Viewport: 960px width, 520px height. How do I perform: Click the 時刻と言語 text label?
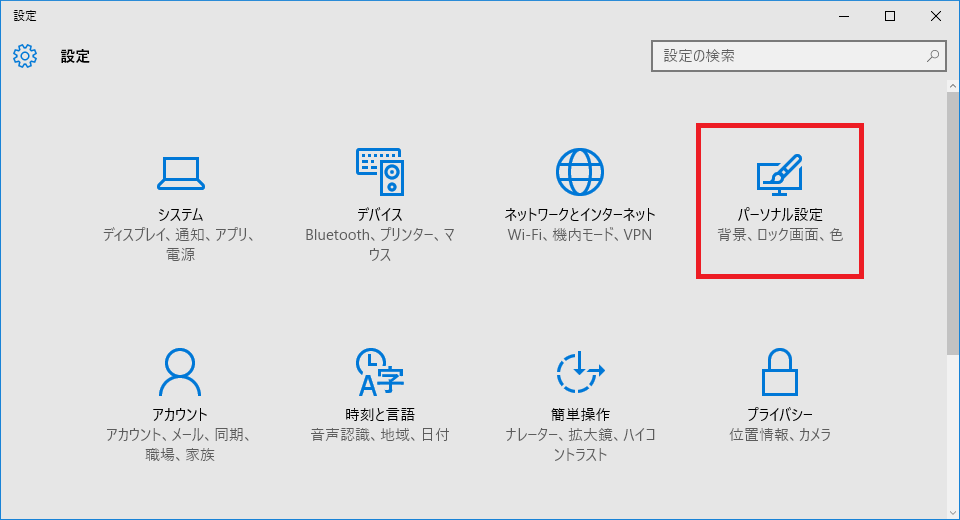pos(380,414)
